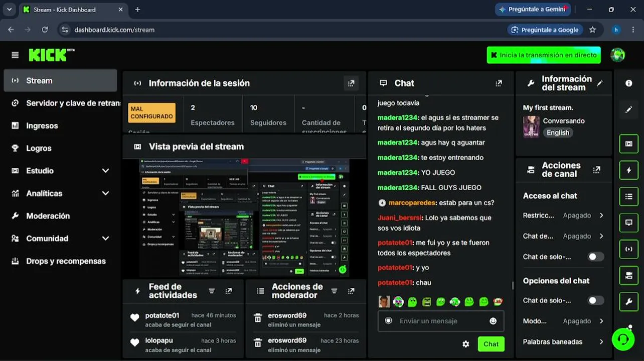Pop out the Información de la sesión panel
Image resolution: width=644 pixels, height=361 pixels.
(351, 83)
